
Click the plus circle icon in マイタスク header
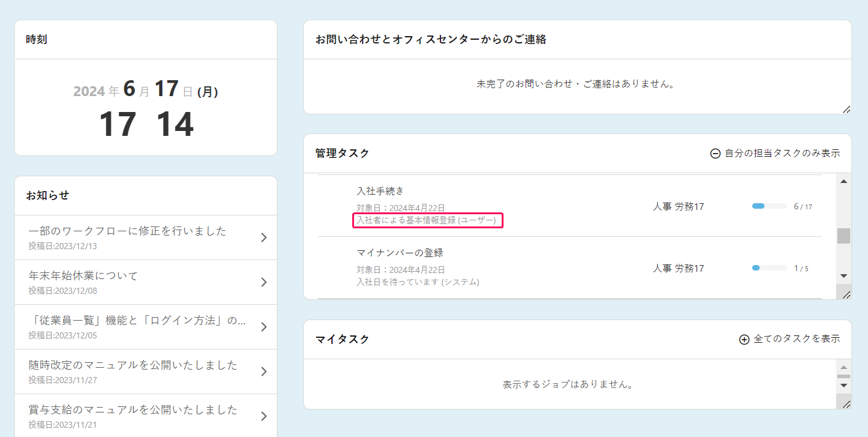tap(744, 340)
